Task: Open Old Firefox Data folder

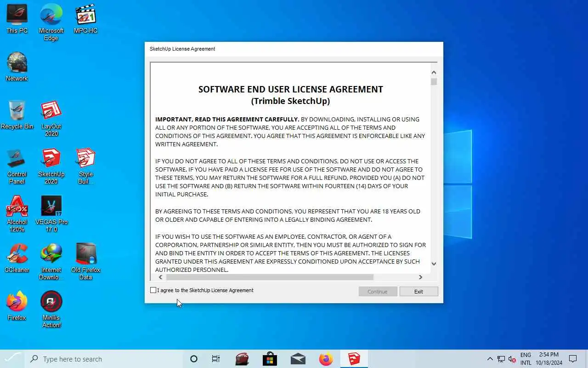Action: pos(85,262)
